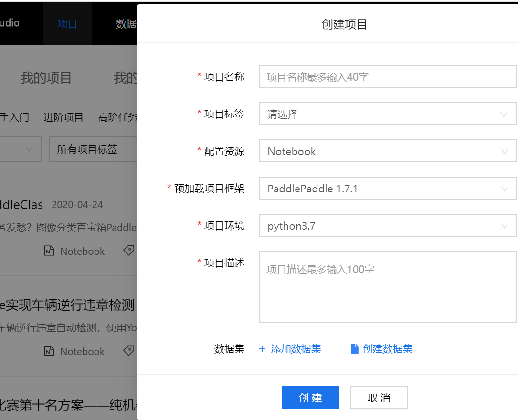Click the plus icon beside 添加数据集
518x420 pixels.
tap(262, 349)
